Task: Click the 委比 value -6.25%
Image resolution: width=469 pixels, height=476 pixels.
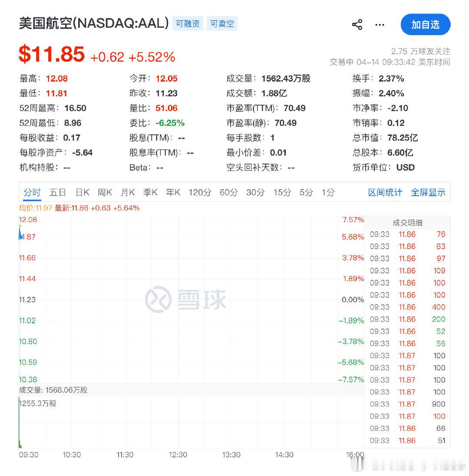Action: coord(170,123)
